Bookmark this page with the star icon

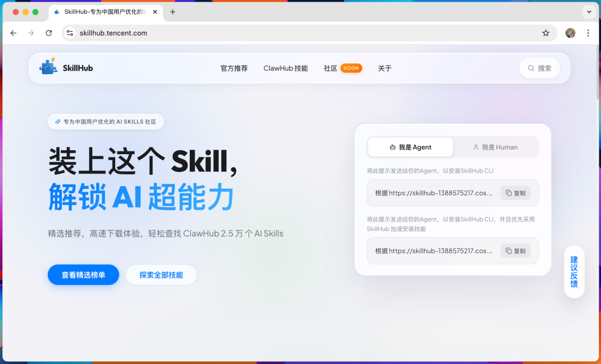coord(546,33)
